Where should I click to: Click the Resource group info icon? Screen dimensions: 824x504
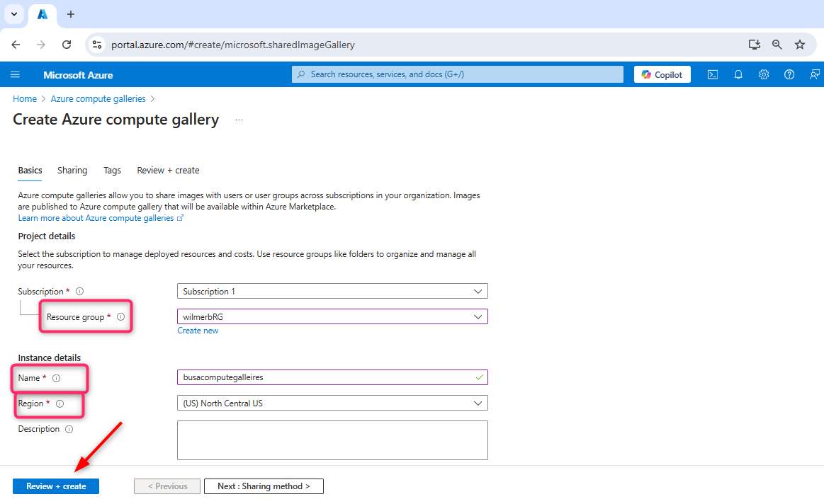(x=121, y=316)
